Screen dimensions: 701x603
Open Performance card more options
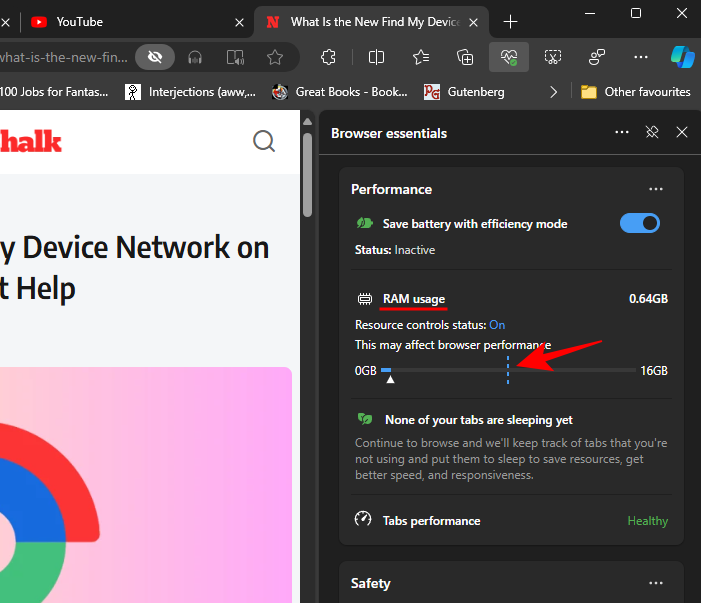coord(656,189)
